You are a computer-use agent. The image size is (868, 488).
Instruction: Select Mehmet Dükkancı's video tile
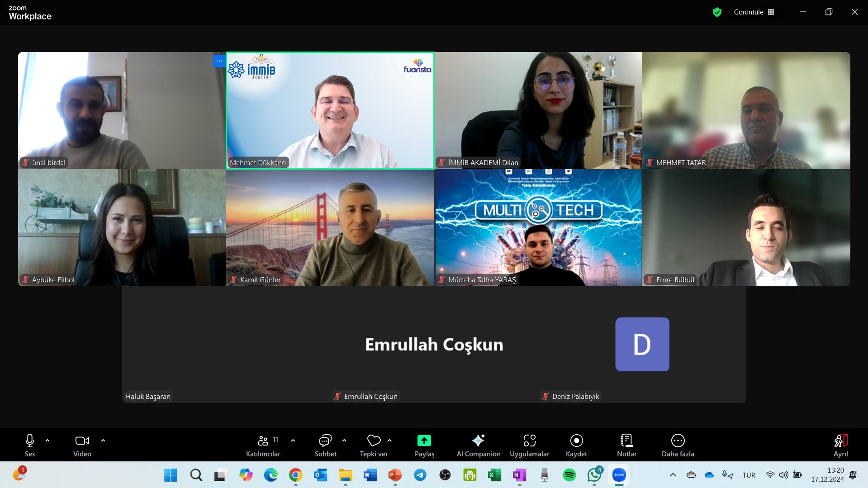point(330,110)
